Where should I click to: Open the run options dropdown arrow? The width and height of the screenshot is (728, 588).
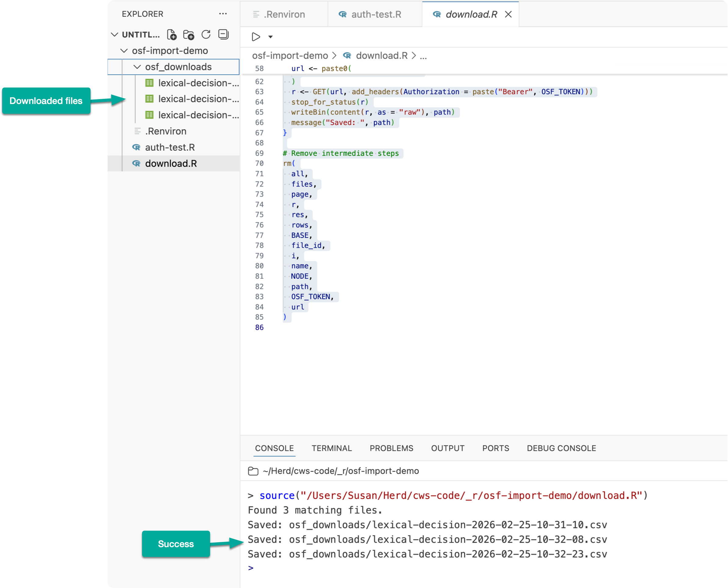click(270, 37)
